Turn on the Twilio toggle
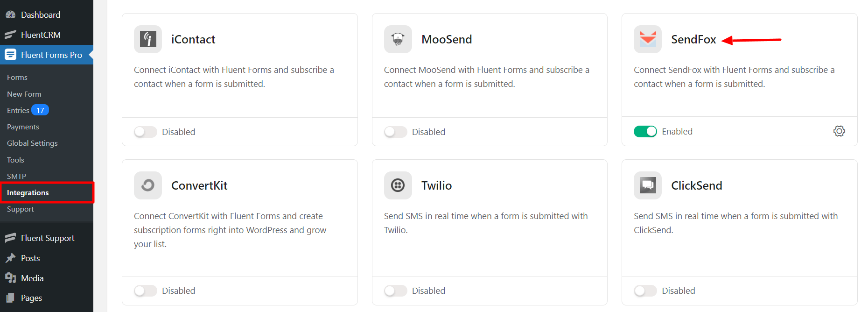 (x=395, y=291)
